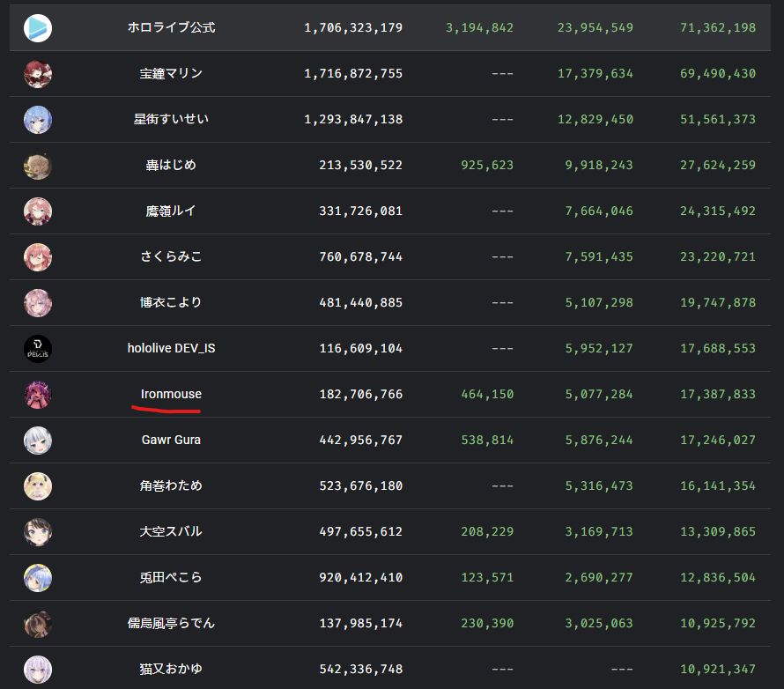Open the さくらみこ channel name
Viewport: 784px width, 689px height.
tap(171, 256)
